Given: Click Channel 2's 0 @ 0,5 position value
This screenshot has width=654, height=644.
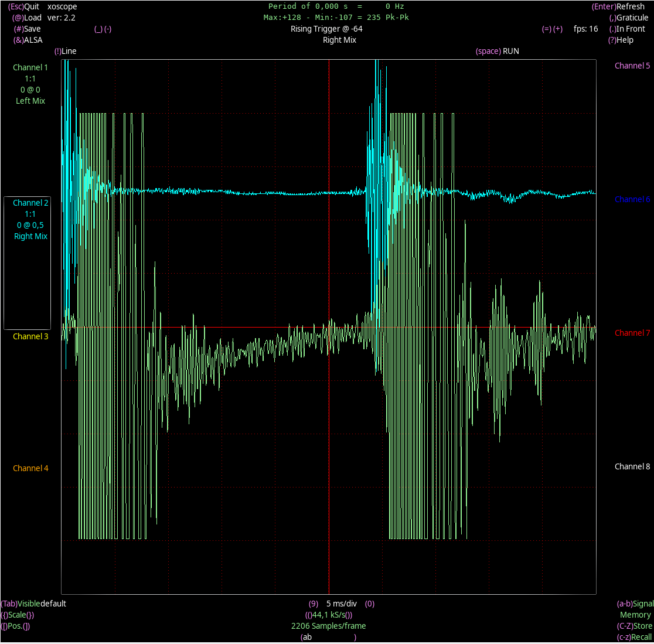Looking at the screenshot, I should click(30, 225).
